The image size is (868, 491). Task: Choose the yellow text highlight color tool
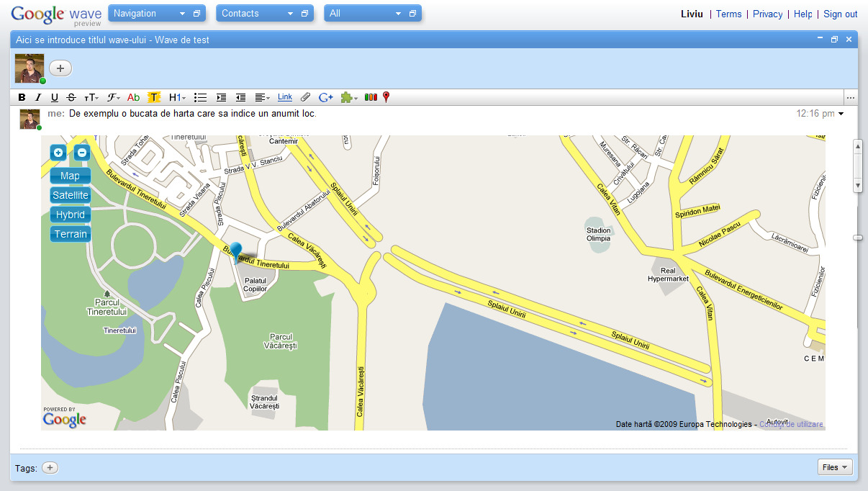click(154, 97)
